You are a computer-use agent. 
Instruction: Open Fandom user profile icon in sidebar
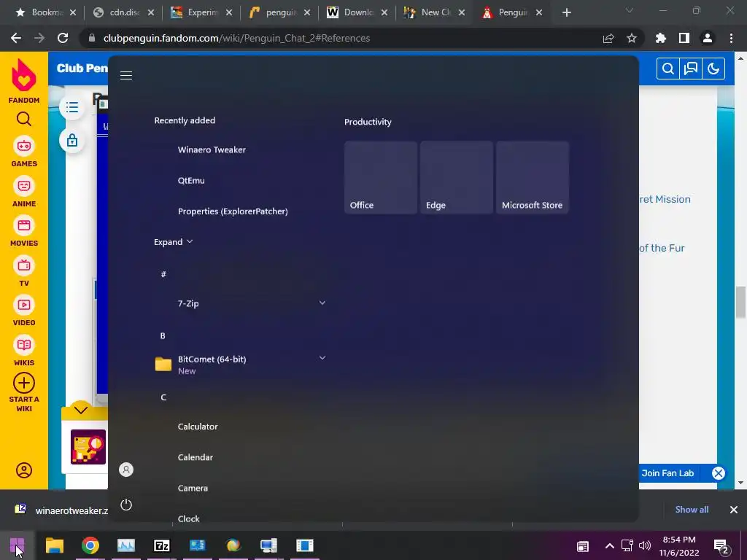(x=24, y=470)
